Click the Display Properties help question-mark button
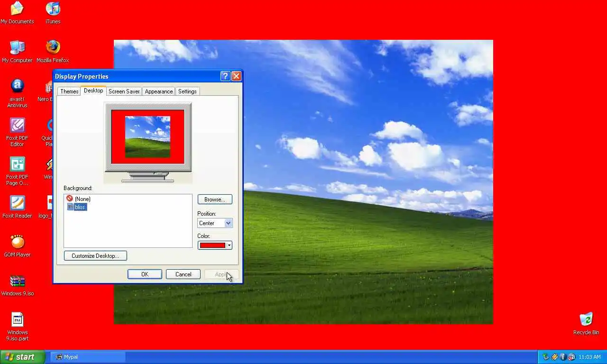This screenshot has height=364, width=607. (x=225, y=76)
